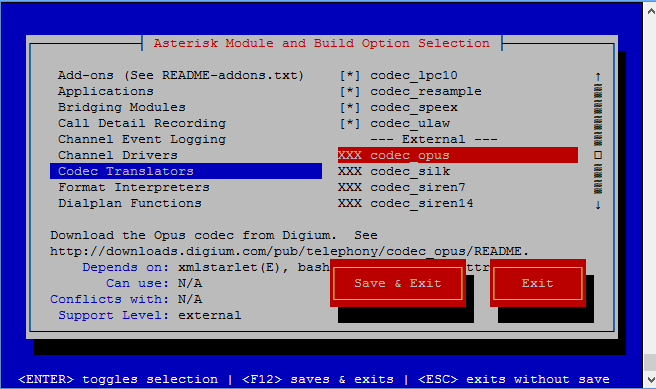
Task: Select the Channel Event Logging category
Action: (x=142, y=139)
